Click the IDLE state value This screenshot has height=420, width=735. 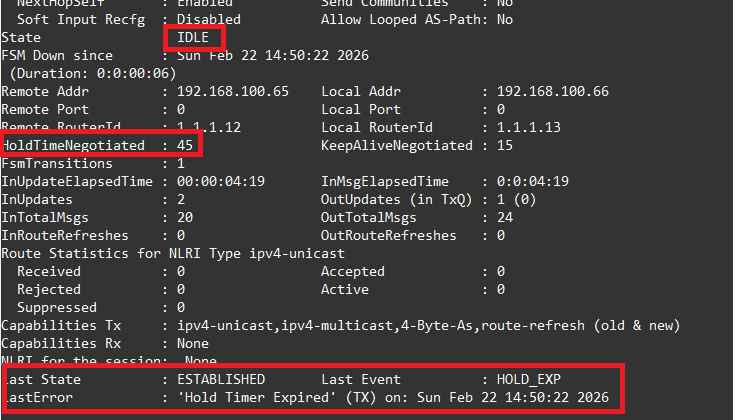point(194,37)
